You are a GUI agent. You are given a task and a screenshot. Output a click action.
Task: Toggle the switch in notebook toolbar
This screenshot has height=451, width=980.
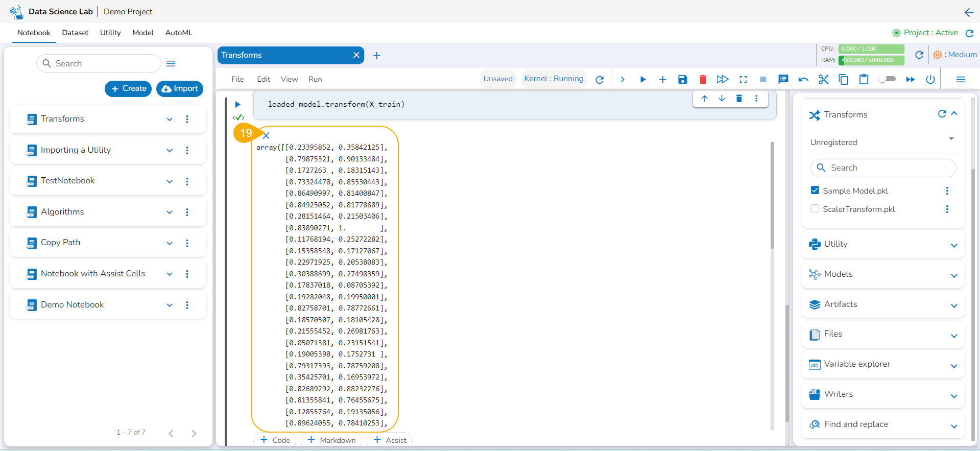tap(887, 79)
